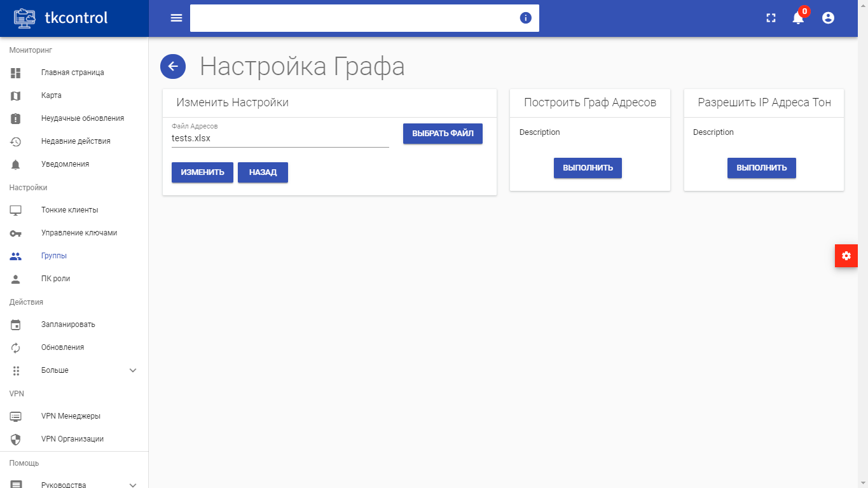Click the tkcontrol logo
This screenshot has height=488, width=868.
pyautogui.click(x=61, y=18)
